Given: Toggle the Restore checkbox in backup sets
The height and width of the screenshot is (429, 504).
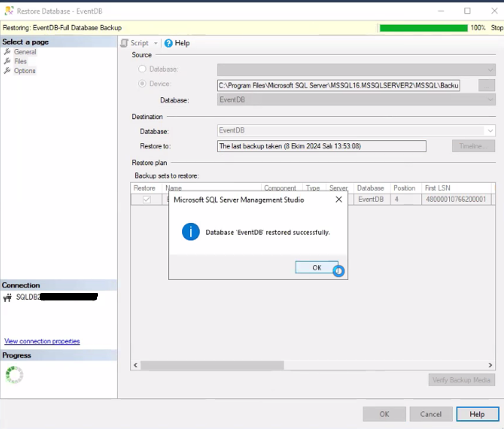Looking at the screenshot, I should [146, 199].
